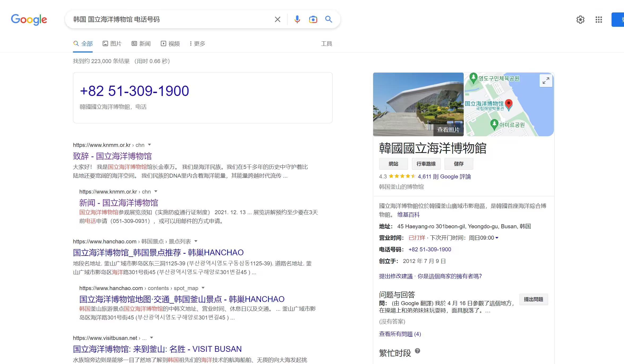The image size is (624, 364).
Task: Open Google Lens camera search icon
Action: coord(313,19)
